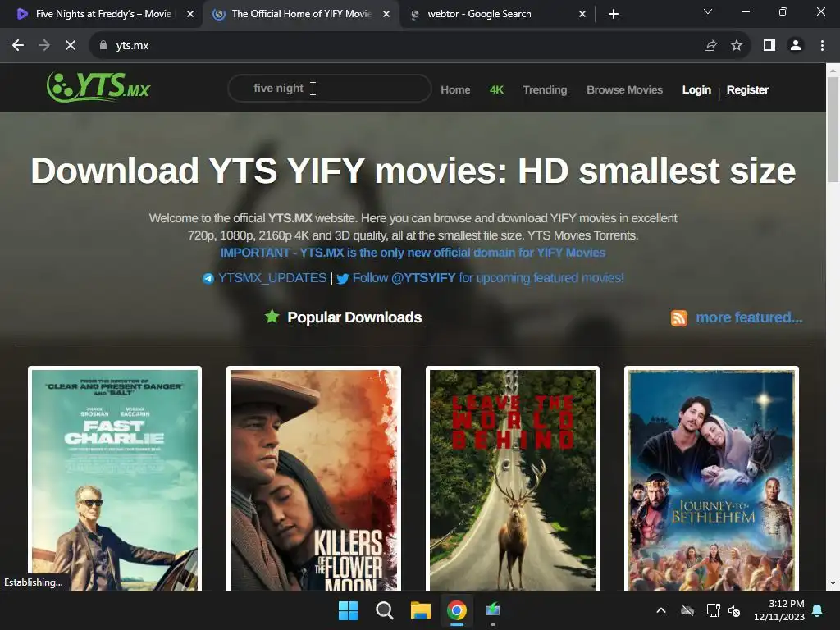Click the site lock icon
The height and width of the screenshot is (630, 840).
(x=103, y=46)
